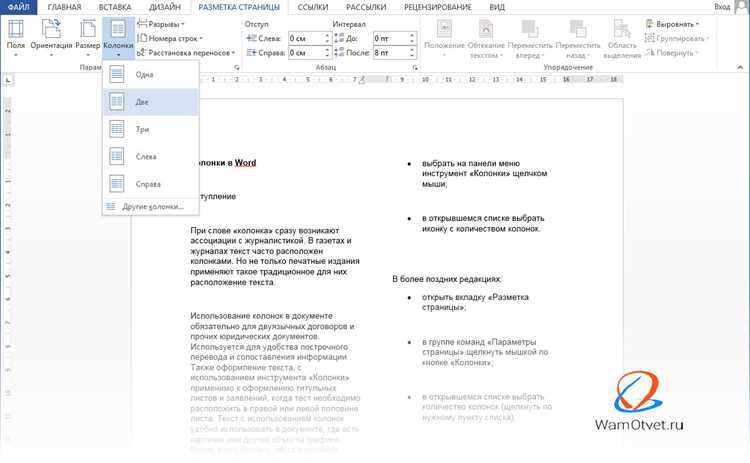
Task: Open the Разрывы breaks dropdown
Action: pyautogui.click(x=161, y=24)
